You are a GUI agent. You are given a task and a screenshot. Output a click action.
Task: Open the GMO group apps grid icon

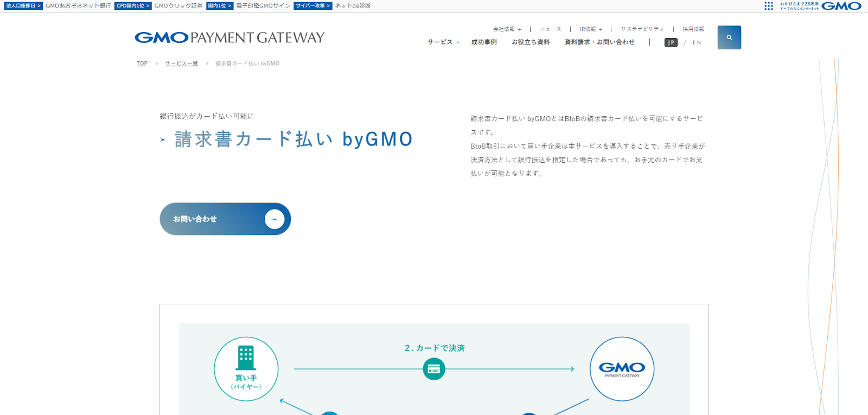point(769,6)
